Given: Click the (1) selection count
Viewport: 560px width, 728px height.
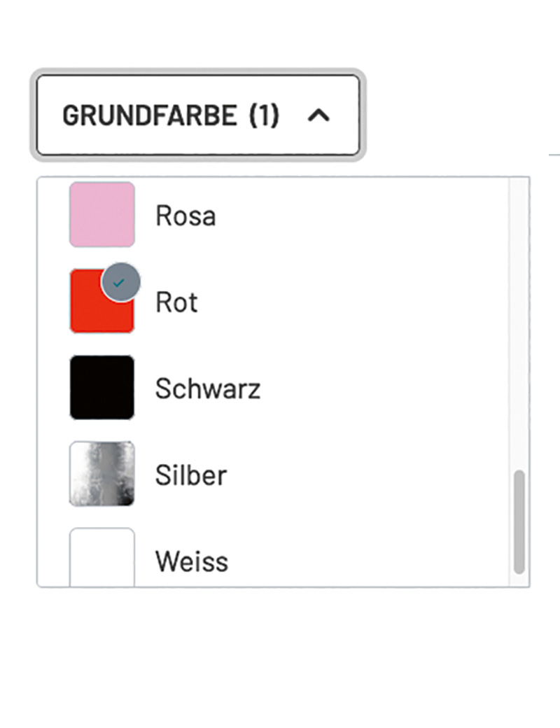Looking at the screenshot, I should pyautogui.click(x=265, y=115).
